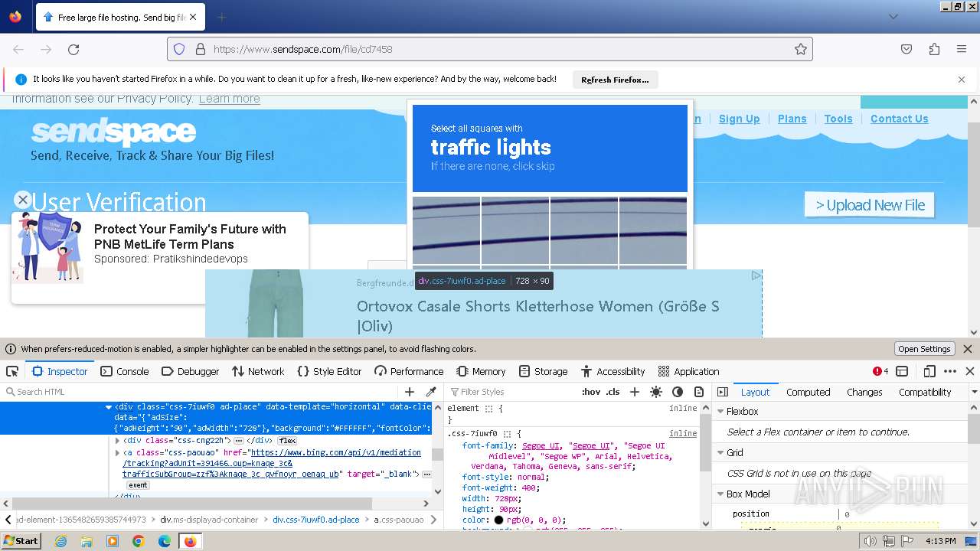Enable Responsive Design Mode icon

point(929,371)
